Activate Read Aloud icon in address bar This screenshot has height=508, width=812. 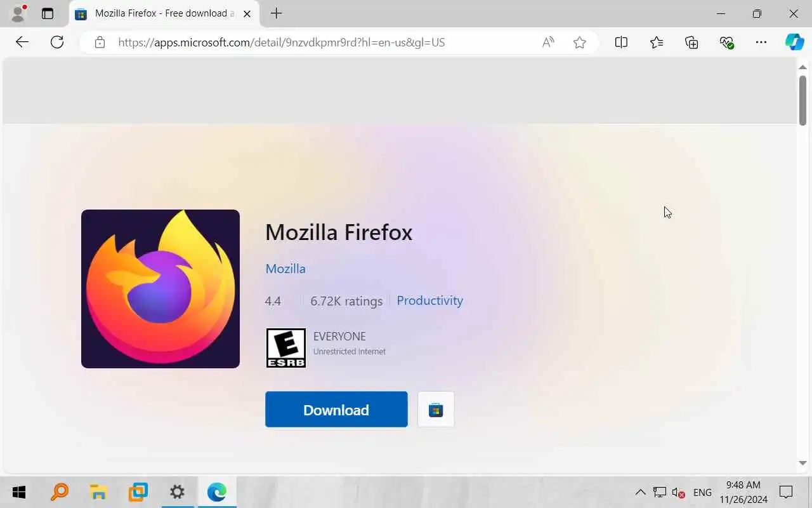pos(548,43)
